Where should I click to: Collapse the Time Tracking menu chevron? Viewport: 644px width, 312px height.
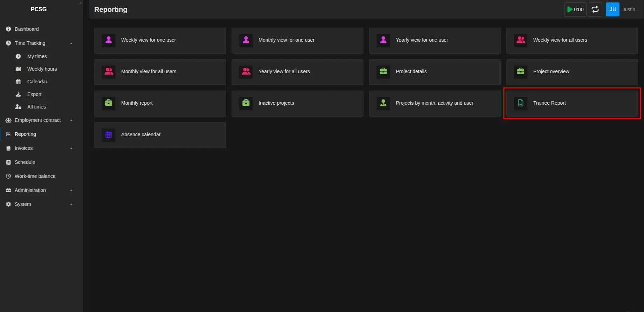click(x=71, y=43)
